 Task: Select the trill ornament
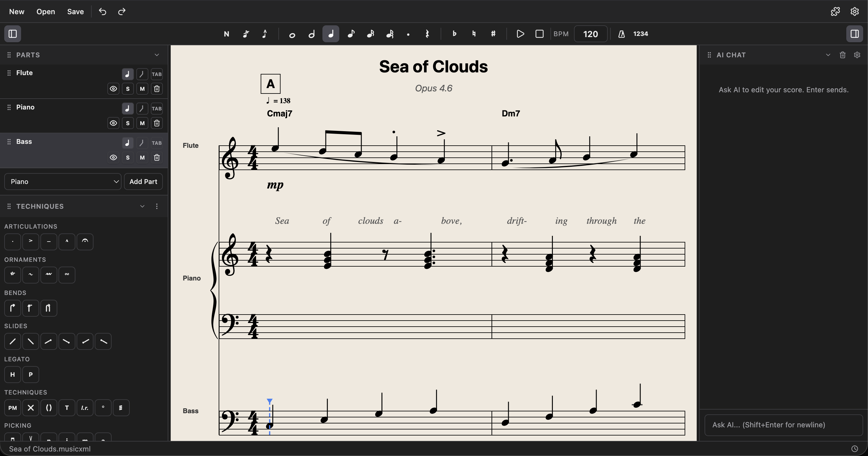(12, 274)
